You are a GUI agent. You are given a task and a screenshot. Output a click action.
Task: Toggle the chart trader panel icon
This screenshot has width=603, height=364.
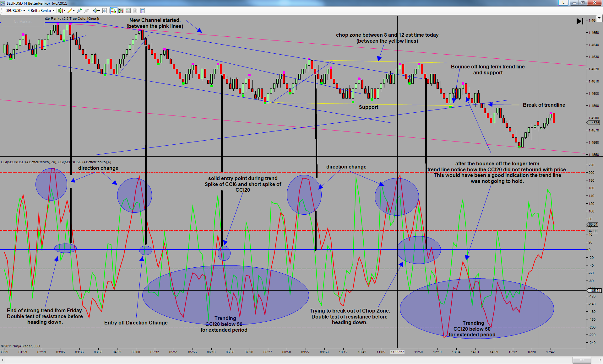coord(113,11)
